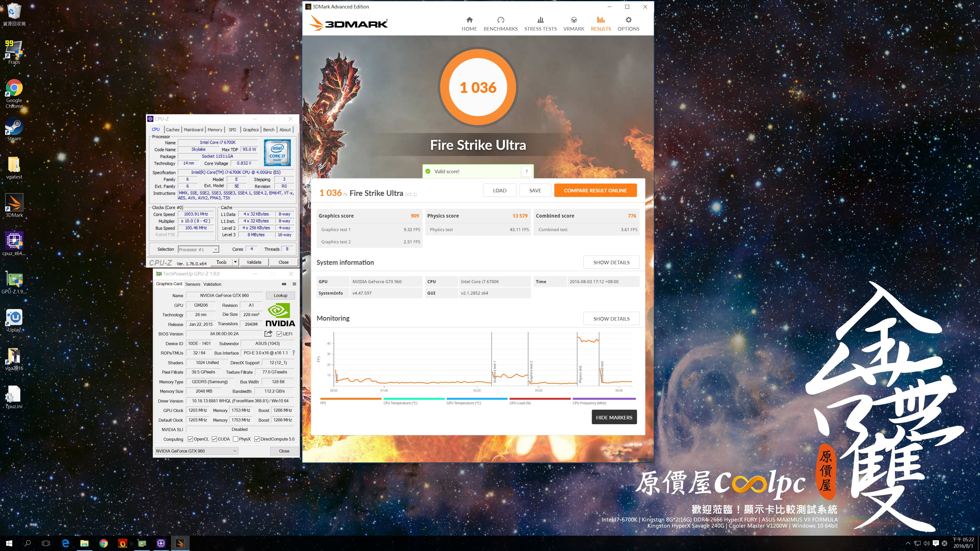Click LOAD button in 3DMark results
The width and height of the screenshot is (980, 551).
[x=499, y=191]
